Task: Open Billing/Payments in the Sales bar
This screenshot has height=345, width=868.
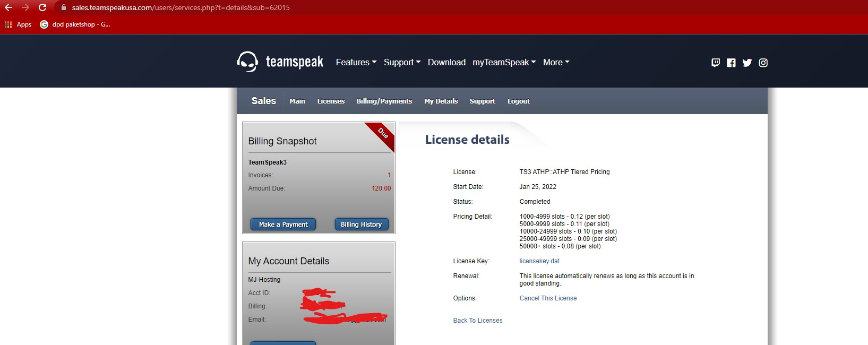Action: pyautogui.click(x=384, y=101)
